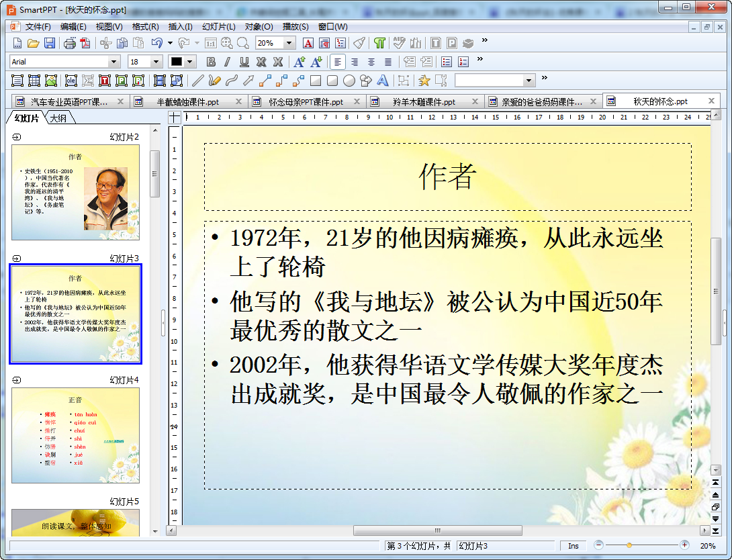Screen dimensions: 732x560
Task: Insert a picture frame icon
Action: coord(51,81)
